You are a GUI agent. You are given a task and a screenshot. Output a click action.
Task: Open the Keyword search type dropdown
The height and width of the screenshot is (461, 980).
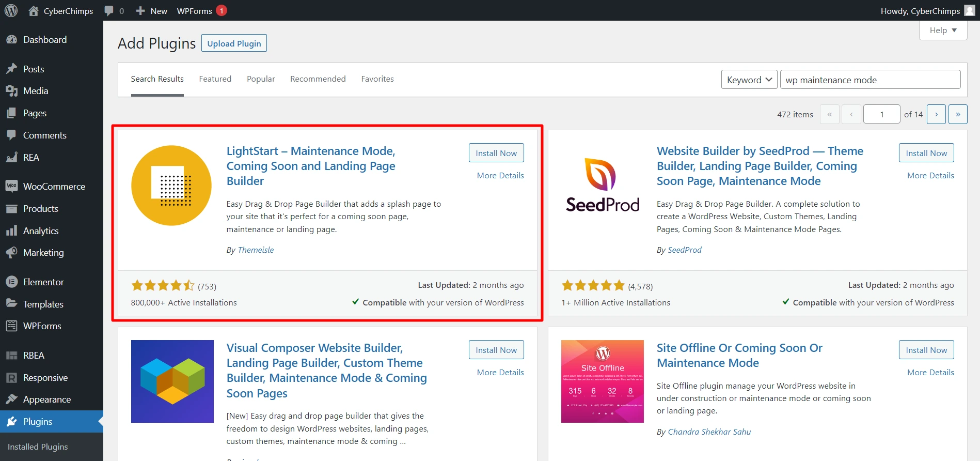pyautogui.click(x=749, y=80)
